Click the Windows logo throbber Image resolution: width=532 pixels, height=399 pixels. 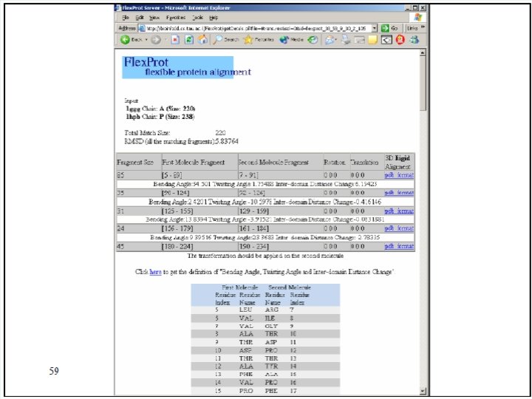(418, 17)
